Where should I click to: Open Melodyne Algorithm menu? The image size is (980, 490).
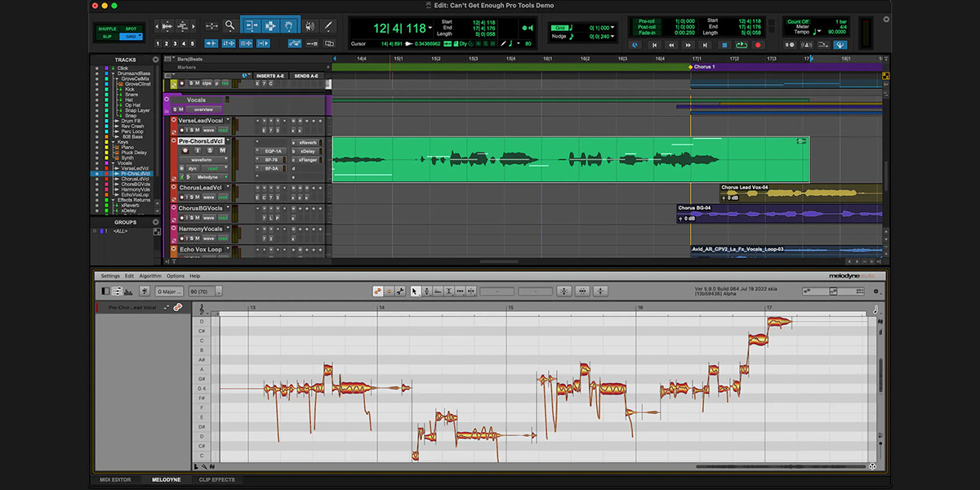coord(150,276)
